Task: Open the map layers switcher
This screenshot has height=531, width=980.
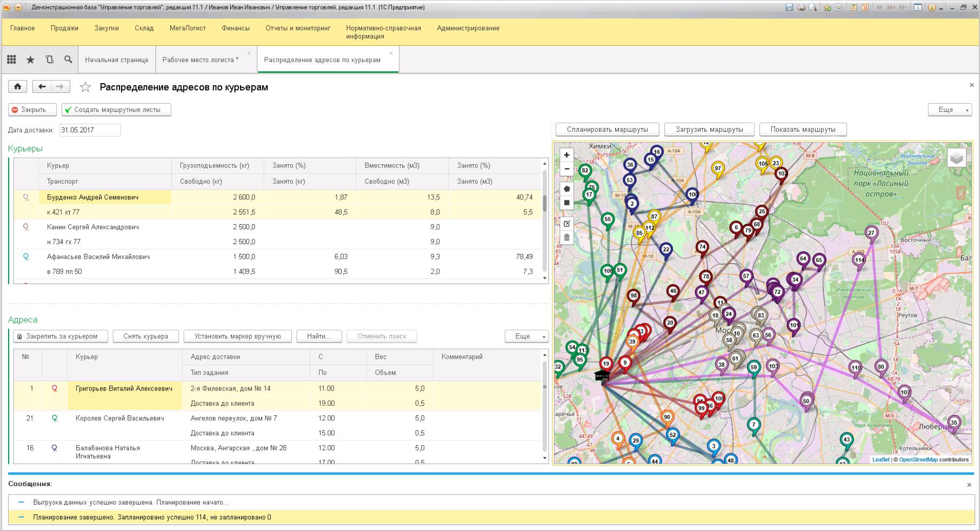Action: (x=956, y=158)
